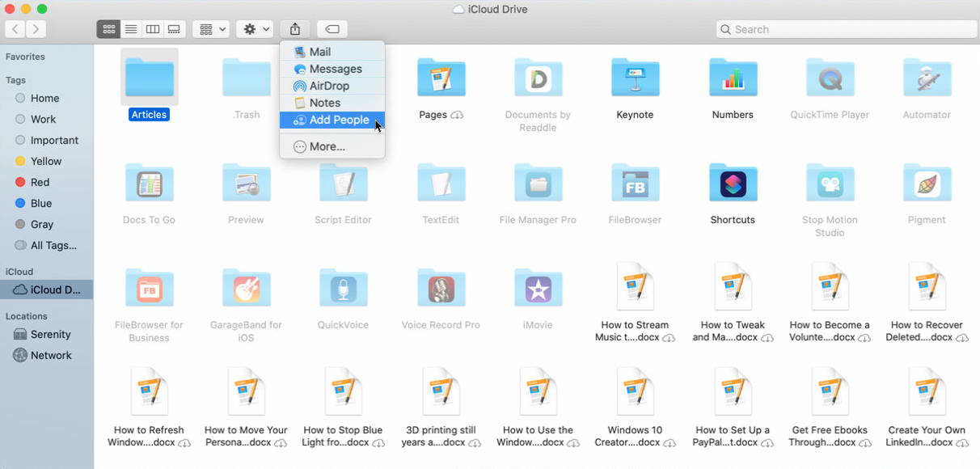
Task: Open the Pages folder
Action: click(441, 78)
